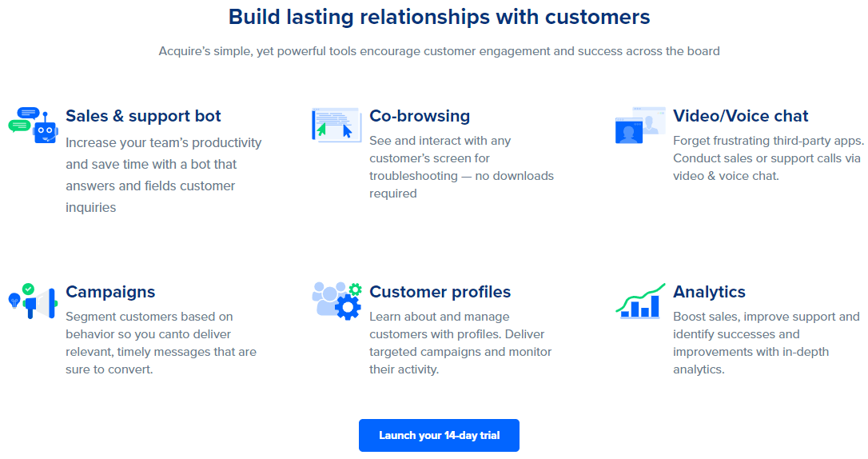Click the analytics bar chart icon
This screenshot has width=868, height=459.
pyautogui.click(x=640, y=301)
